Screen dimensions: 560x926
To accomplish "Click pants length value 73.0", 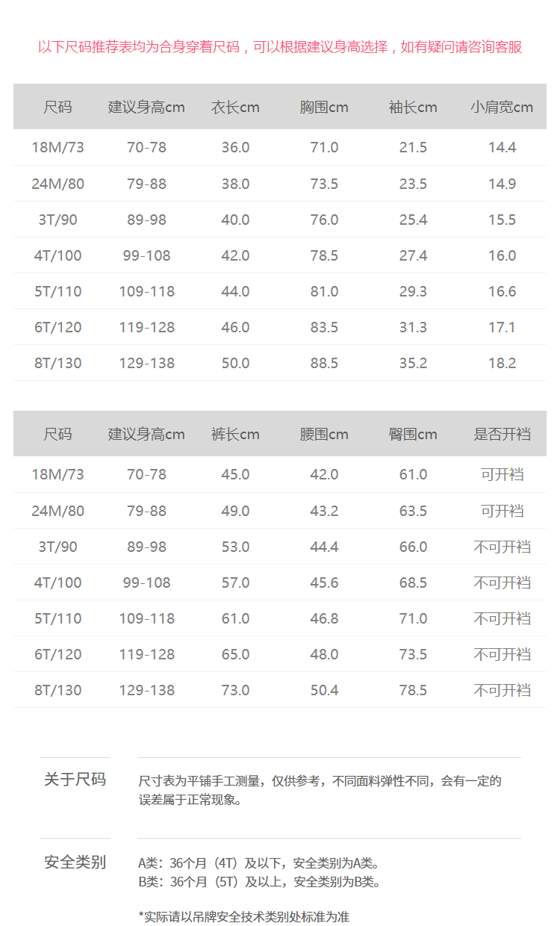I will pos(235,690).
